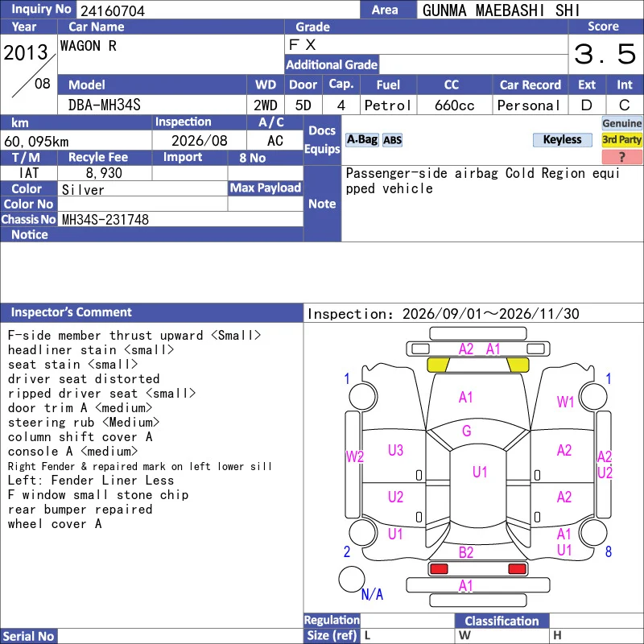Click the red question mark badge
This screenshot has width=644, height=644.
pos(621,157)
